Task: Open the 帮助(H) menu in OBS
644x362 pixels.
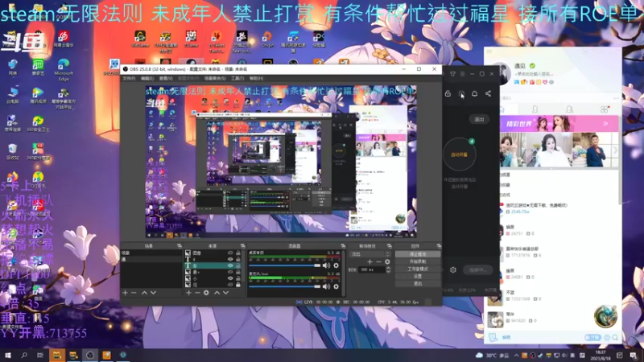Action: click(256, 78)
